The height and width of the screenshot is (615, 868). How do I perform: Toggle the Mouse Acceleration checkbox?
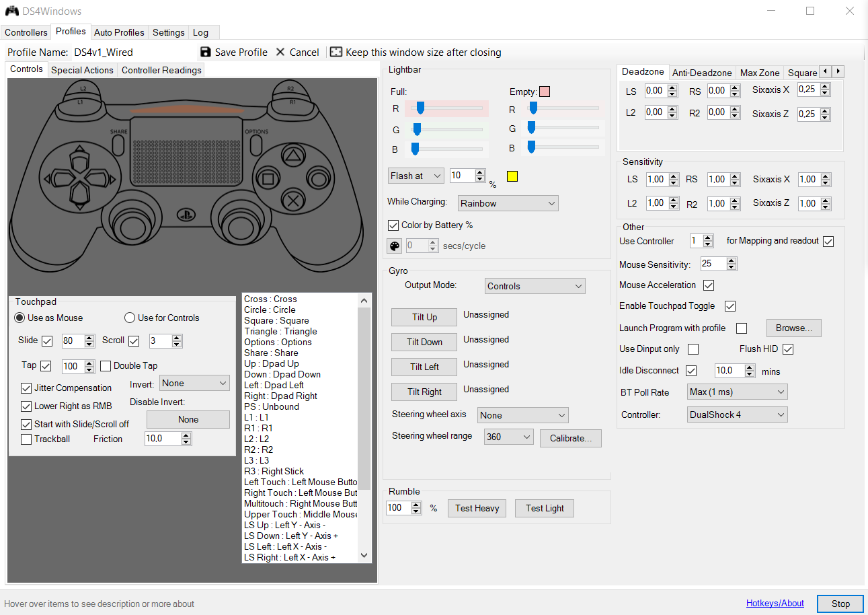(x=709, y=285)
